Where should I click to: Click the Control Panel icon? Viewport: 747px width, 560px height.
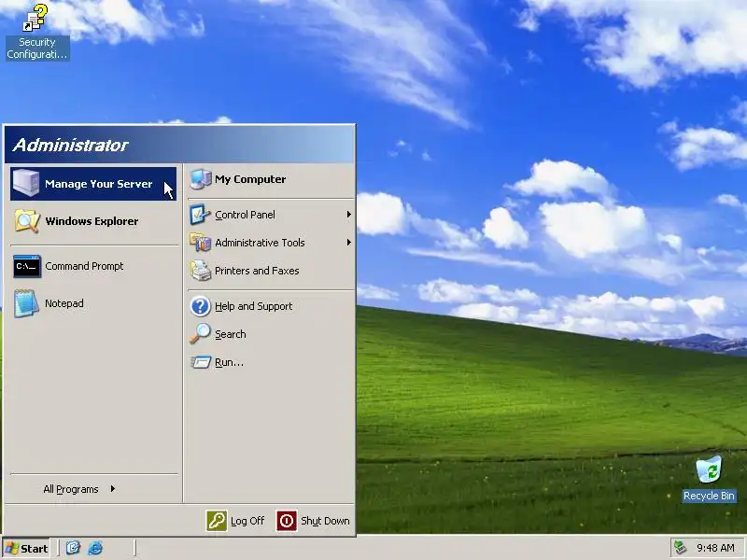[200, 215]
